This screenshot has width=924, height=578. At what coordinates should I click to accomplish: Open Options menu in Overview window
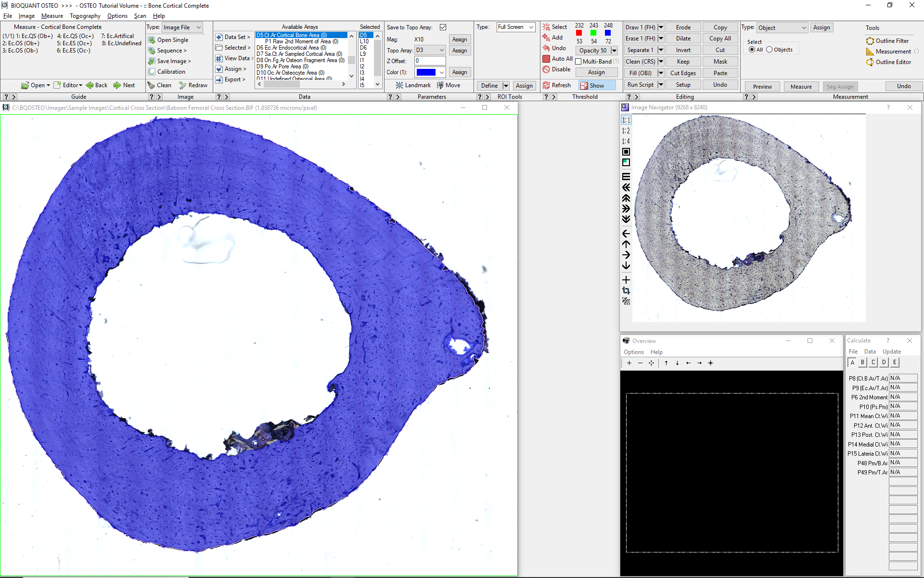[x=633, y=352]
